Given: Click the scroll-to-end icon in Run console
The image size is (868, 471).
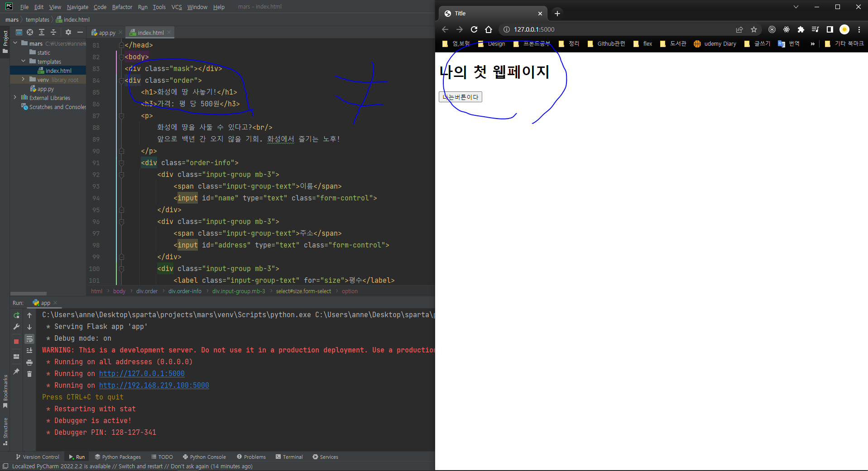Looking at the screenshot, I should [29, 351].
